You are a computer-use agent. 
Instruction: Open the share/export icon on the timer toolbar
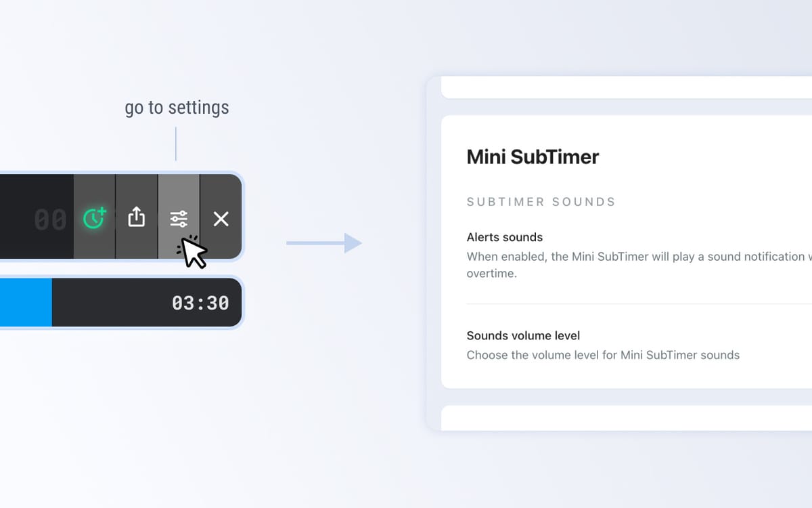[x=137, y=217]
